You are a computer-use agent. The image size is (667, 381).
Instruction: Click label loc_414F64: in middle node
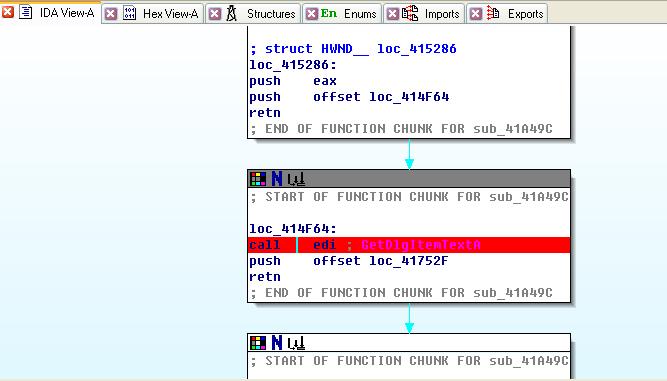coord(293,229)
